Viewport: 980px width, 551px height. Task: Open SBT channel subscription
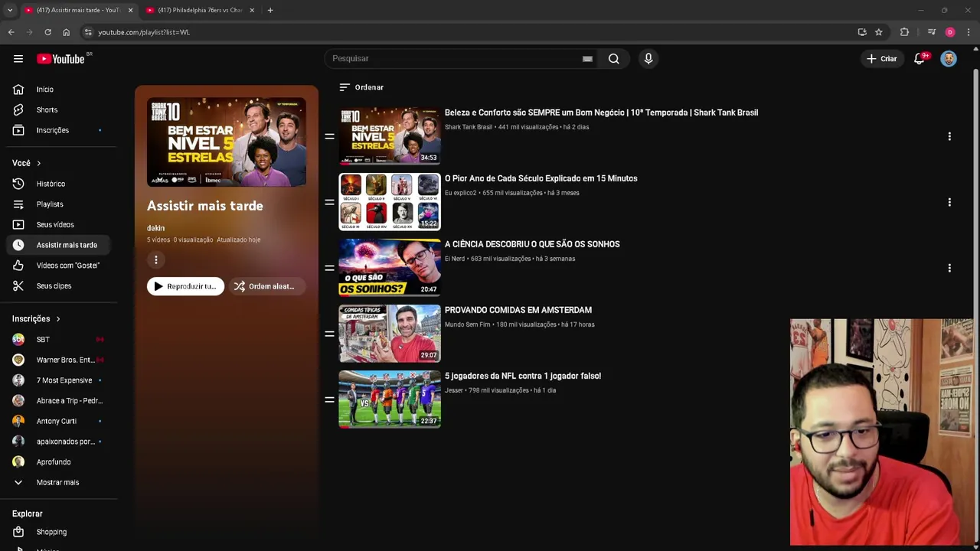(60, 339)
